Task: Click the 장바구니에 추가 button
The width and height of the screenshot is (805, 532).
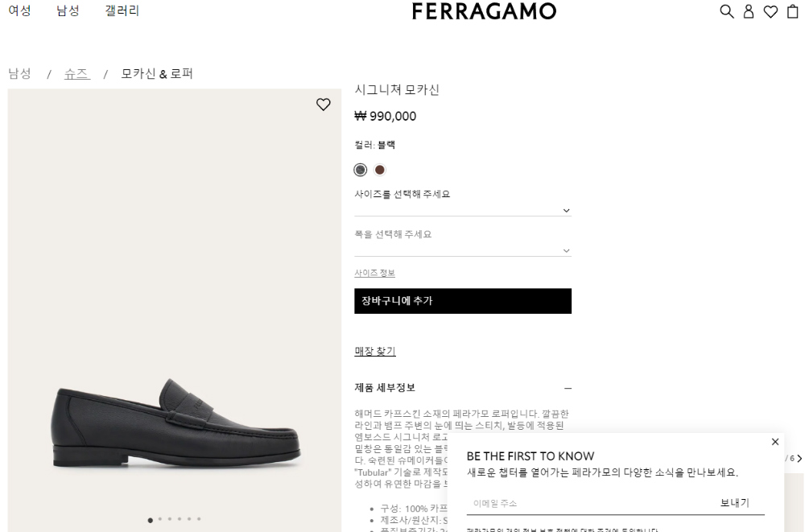Action: click(x=463, y=301)
